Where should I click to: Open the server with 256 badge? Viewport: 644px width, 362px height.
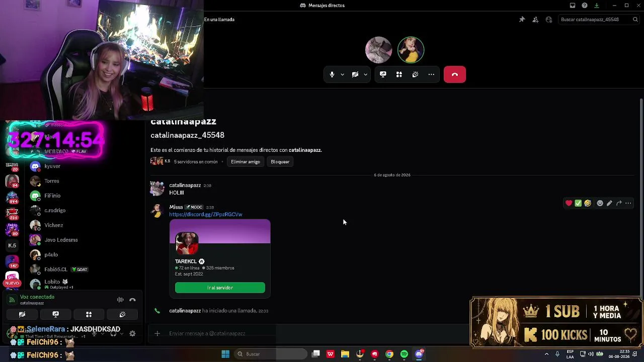[x=12, y=213]
